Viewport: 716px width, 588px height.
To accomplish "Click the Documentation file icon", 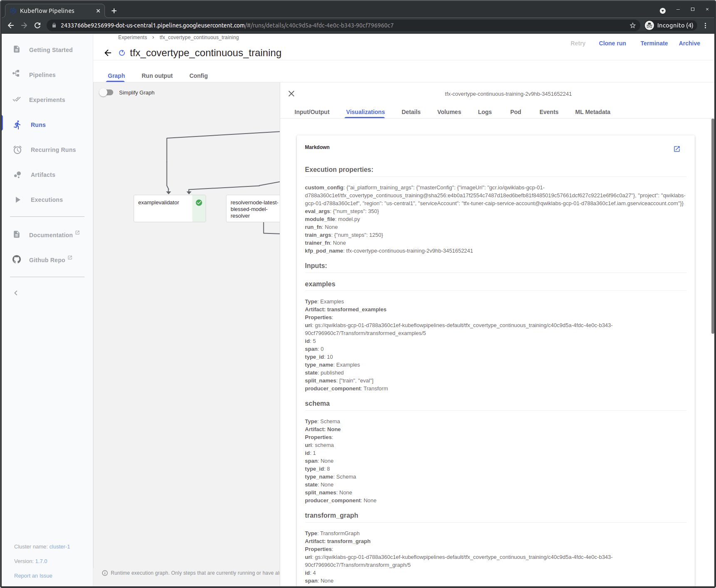I will coord(17,234).
